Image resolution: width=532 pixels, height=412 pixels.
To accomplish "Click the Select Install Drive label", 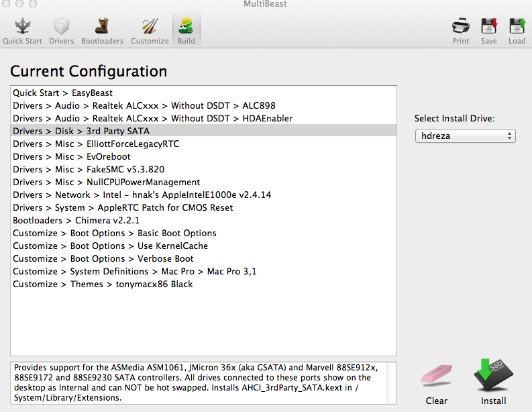I will click(x=454, y=119).
